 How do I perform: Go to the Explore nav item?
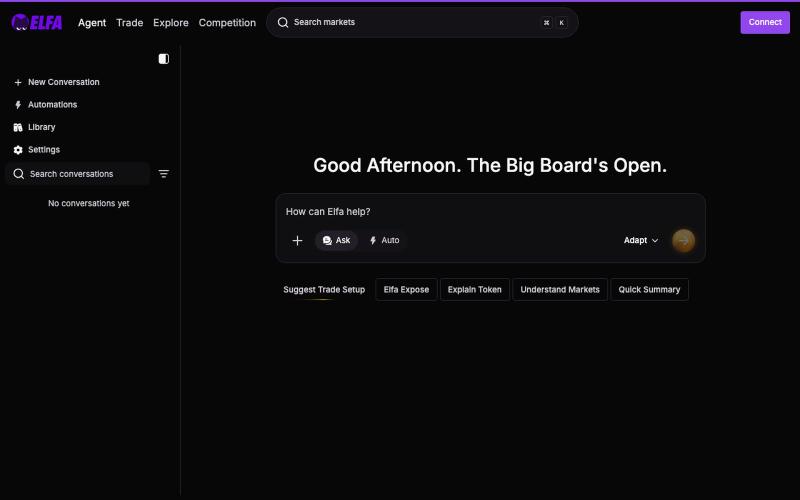pos(171,22)
